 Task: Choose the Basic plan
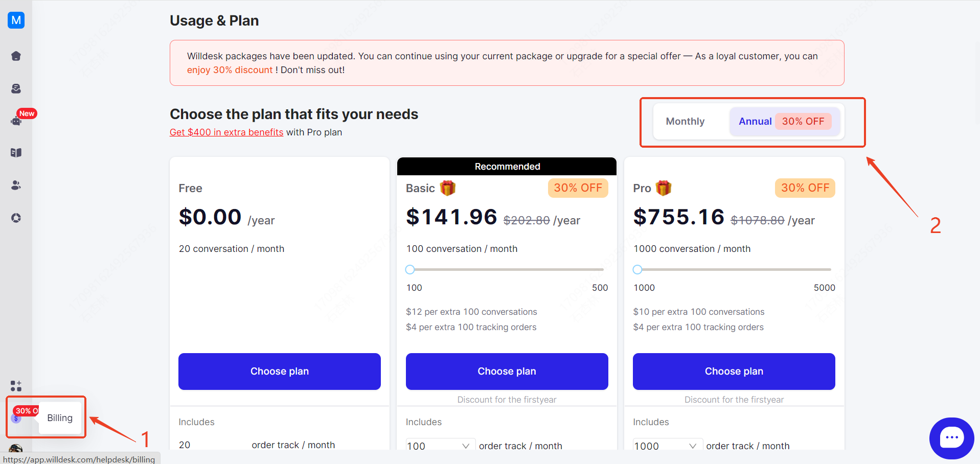coord(507,372)
